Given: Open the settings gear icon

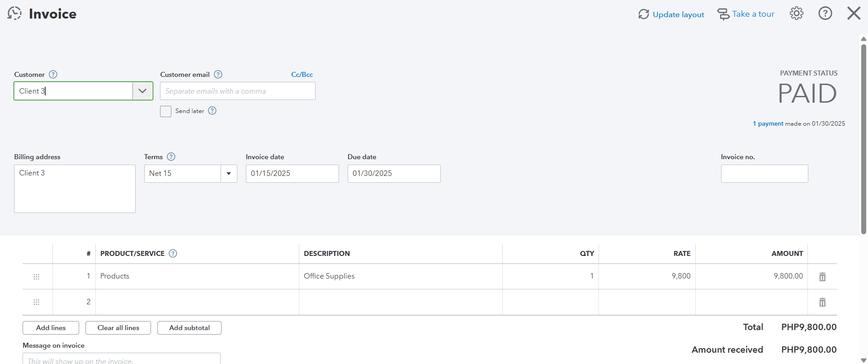Looking at the screenshot, I should tap(797, 14).
